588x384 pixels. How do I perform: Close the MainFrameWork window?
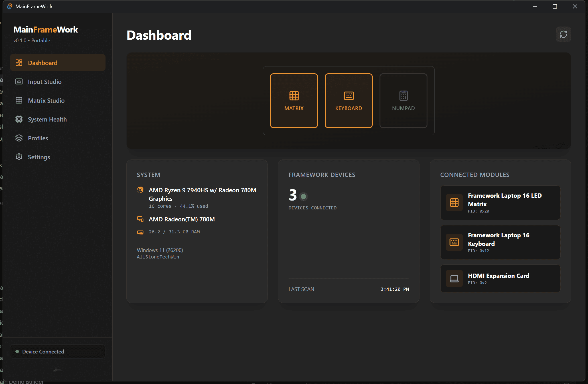pos(575,6)
